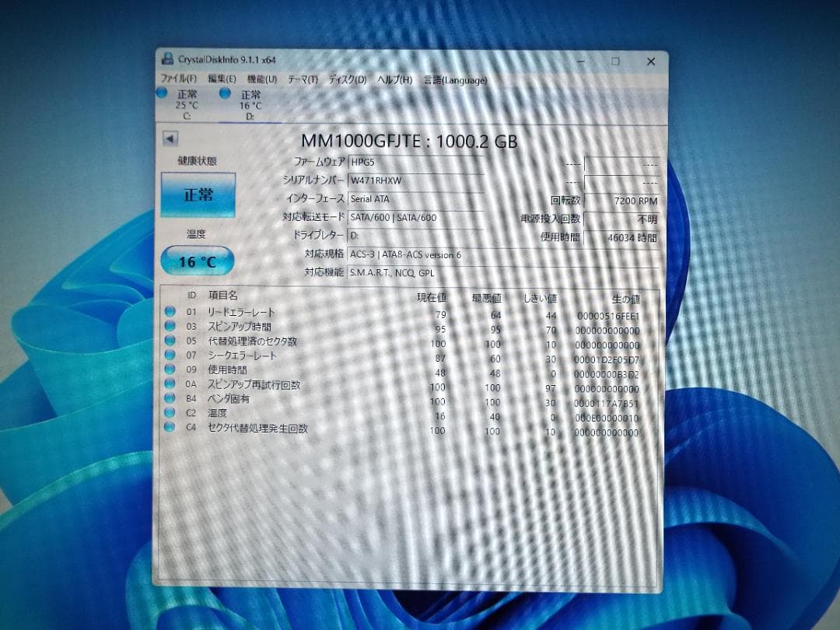Click the back arrow navigation button

point(169,139)
